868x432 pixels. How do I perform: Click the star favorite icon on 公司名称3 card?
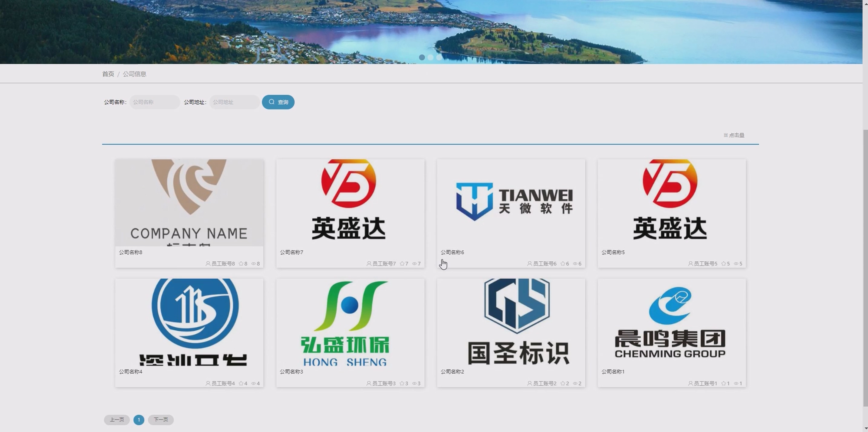pyautogui.click(x=402, y=384)
